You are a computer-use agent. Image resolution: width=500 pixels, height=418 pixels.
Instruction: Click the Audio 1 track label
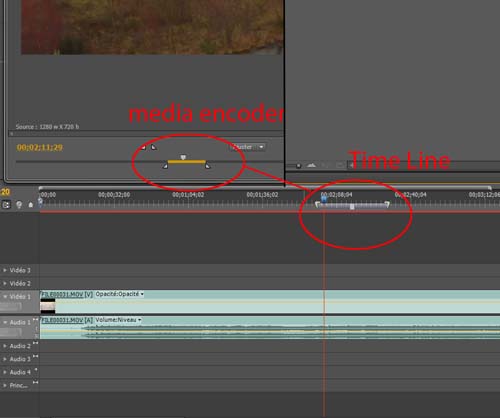tap(20, 322)
